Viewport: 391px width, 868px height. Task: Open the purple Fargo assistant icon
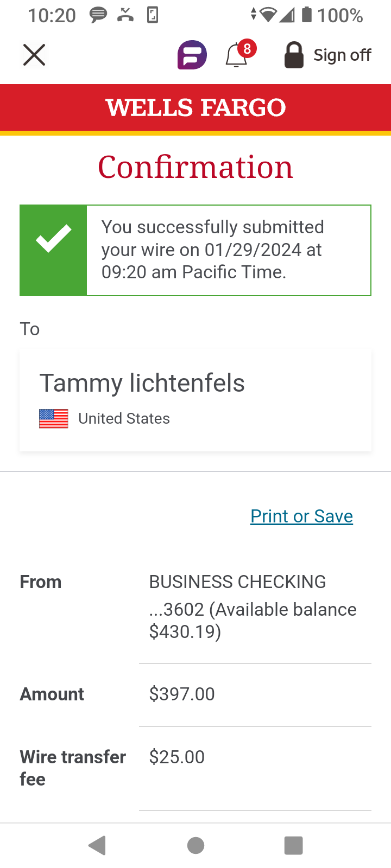click(x=192, y=55)
